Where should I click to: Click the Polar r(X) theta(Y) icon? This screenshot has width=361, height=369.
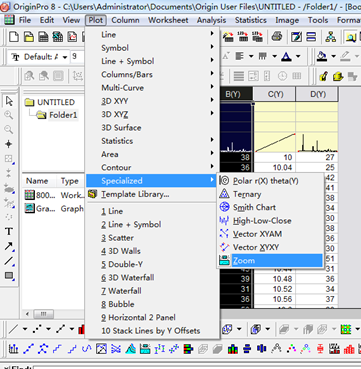pos(225,181)
